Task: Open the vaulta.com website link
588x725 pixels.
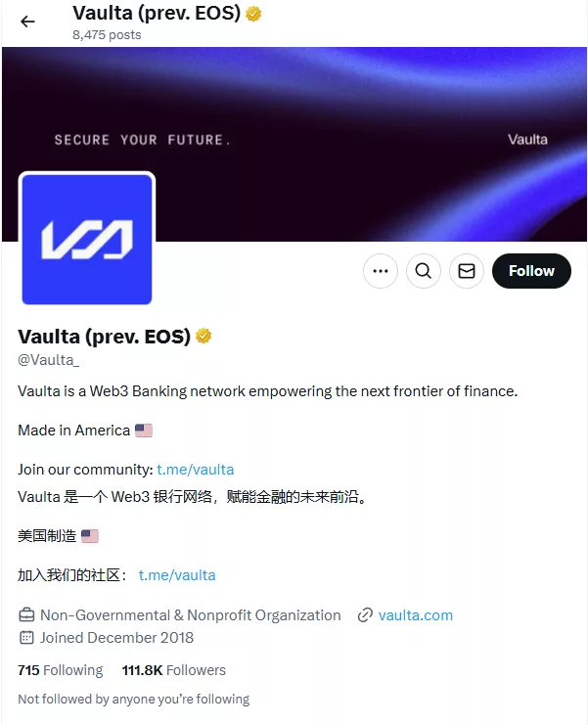Action: [x=416, y=615]
